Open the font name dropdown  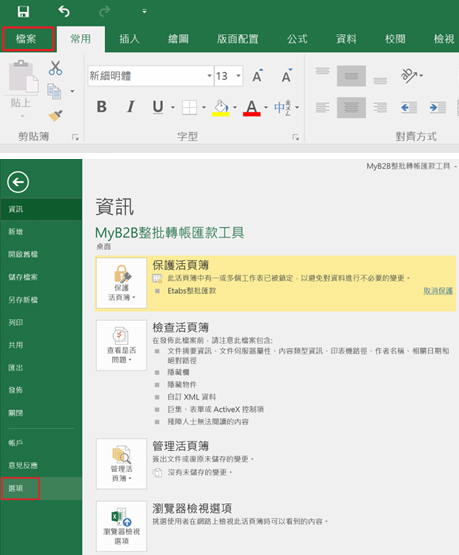(x=209, y=76)
